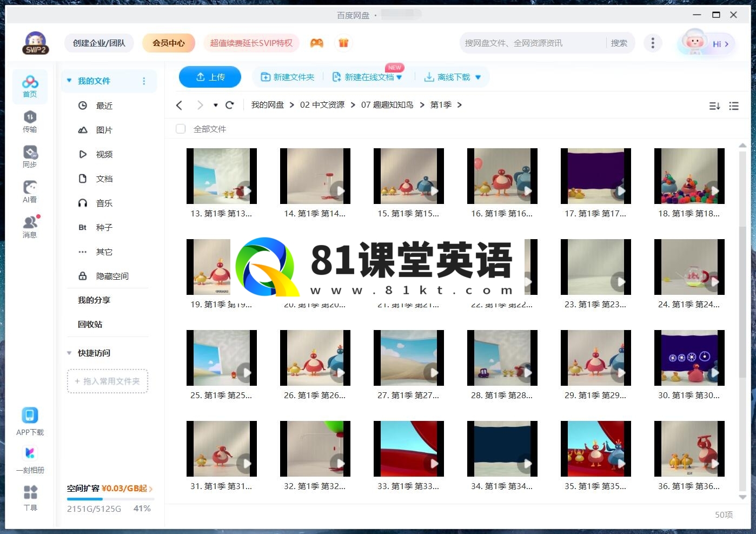Viewport: 756px width, 534px height.
Task: Open the 会员中心 member center
Action: click(169, 43)
